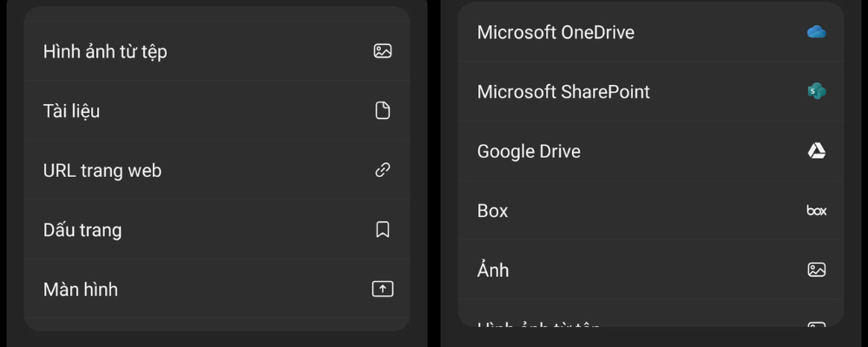Click the blue OneDrive cloud icon
This screenshot has width=868, height=347.
pos(816,32)
